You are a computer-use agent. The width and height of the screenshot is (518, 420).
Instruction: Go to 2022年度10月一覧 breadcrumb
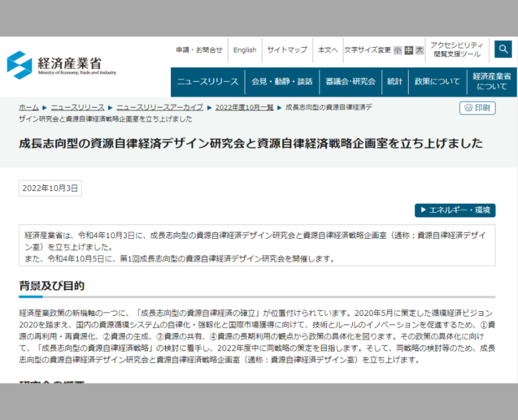point(244,107)
